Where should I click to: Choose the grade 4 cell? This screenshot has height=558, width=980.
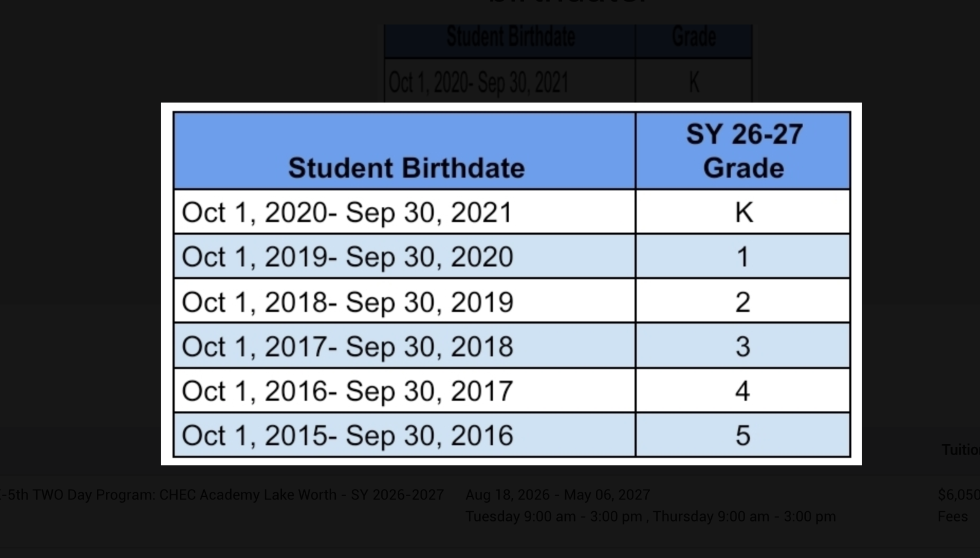tap(743, 391)
